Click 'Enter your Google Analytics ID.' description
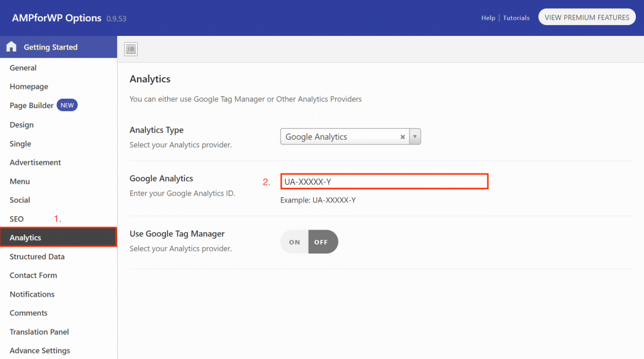This screenshot has width=644, height=359. click(182, 193)
